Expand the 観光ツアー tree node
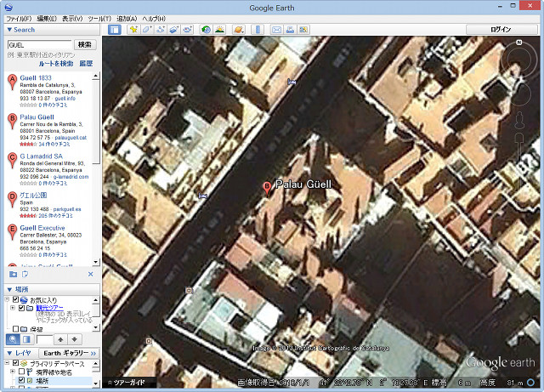 pyautogui.click(x=13, y=308)
